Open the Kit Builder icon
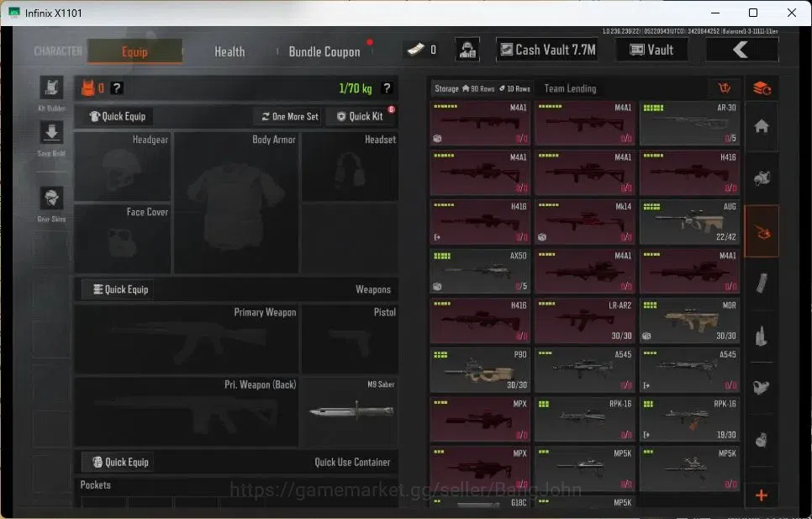812x519 pixels. coord(51,87)
